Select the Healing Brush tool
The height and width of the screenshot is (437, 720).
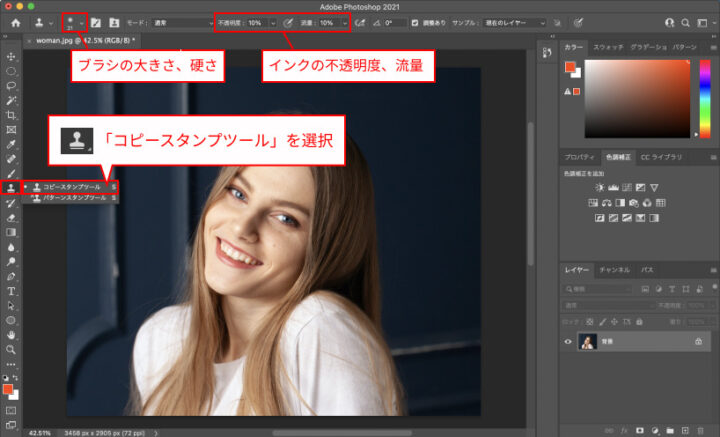11,159
